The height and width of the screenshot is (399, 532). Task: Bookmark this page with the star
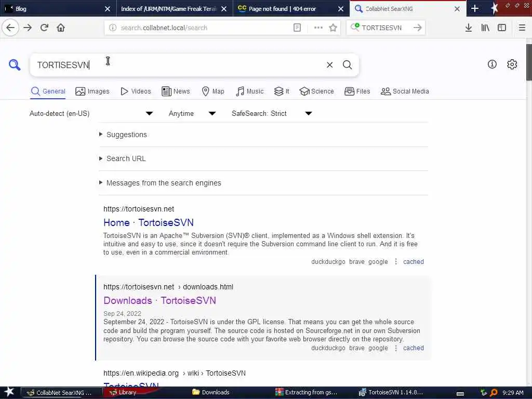[333, 28]
